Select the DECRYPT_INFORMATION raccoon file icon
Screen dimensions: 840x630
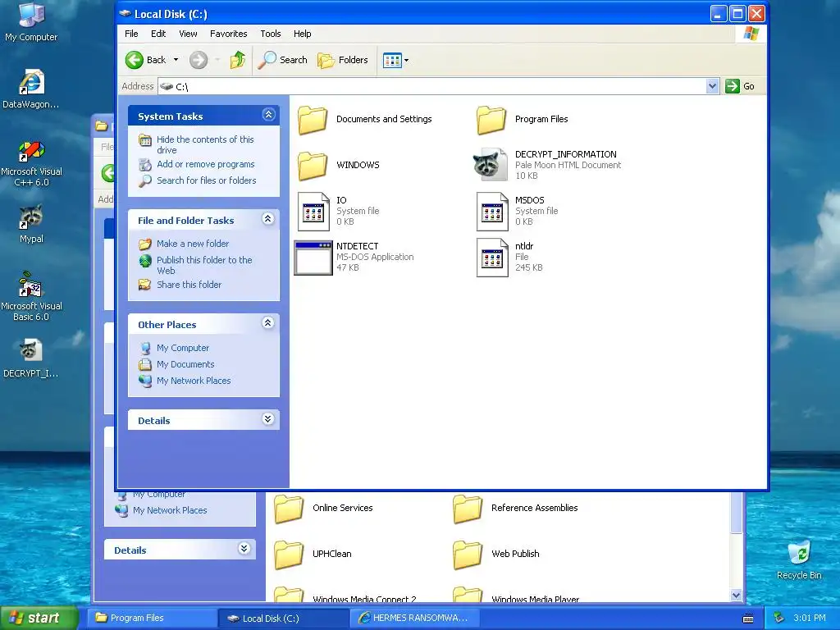[x=491, y=165]
